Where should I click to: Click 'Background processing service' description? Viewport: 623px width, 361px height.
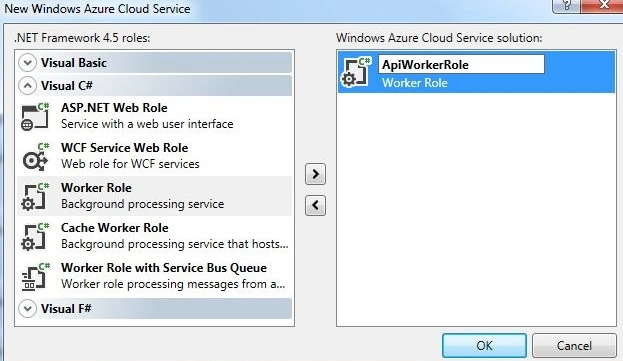[x=142, y=204]
